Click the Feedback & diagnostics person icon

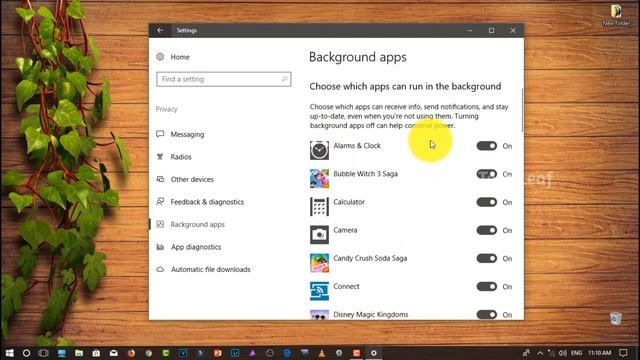point(160,201)
